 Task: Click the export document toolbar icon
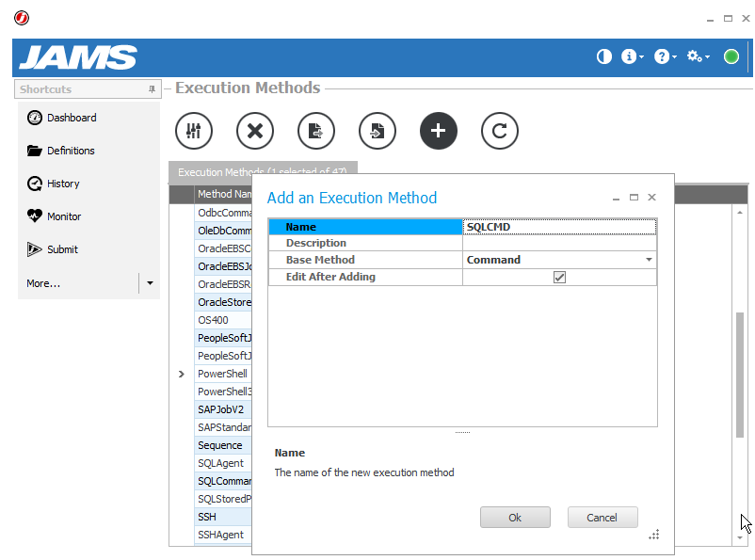tap(316, 131)
